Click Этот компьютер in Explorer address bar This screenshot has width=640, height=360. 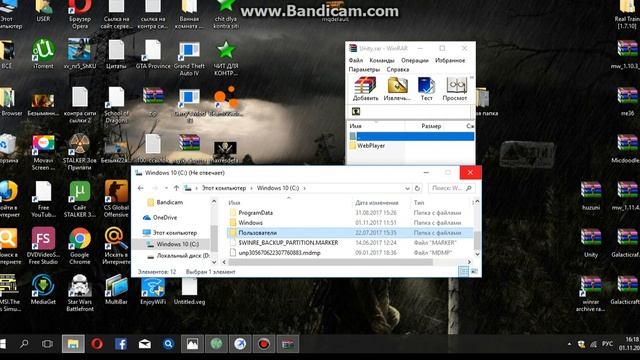[x=224, y=188]
